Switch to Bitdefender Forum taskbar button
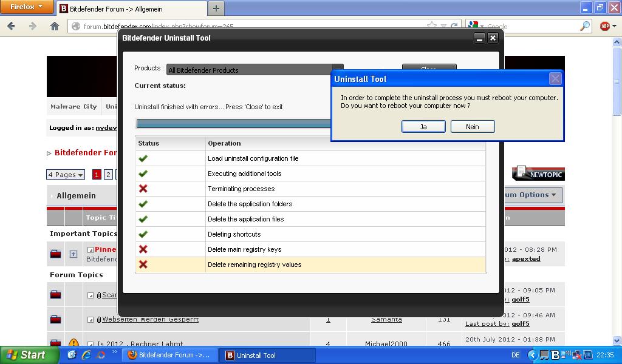The width and height of the screenshot is (622, 364). coord(170,356)
